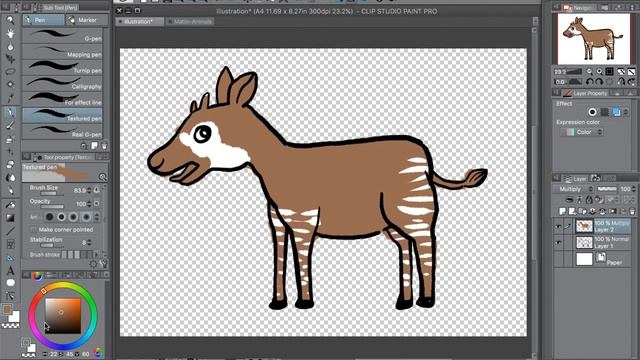This screenshot has height=360, width=640.
Task: Toggle visibility of Layer 1
Action: pyautogui.click(x=558, y=242)
